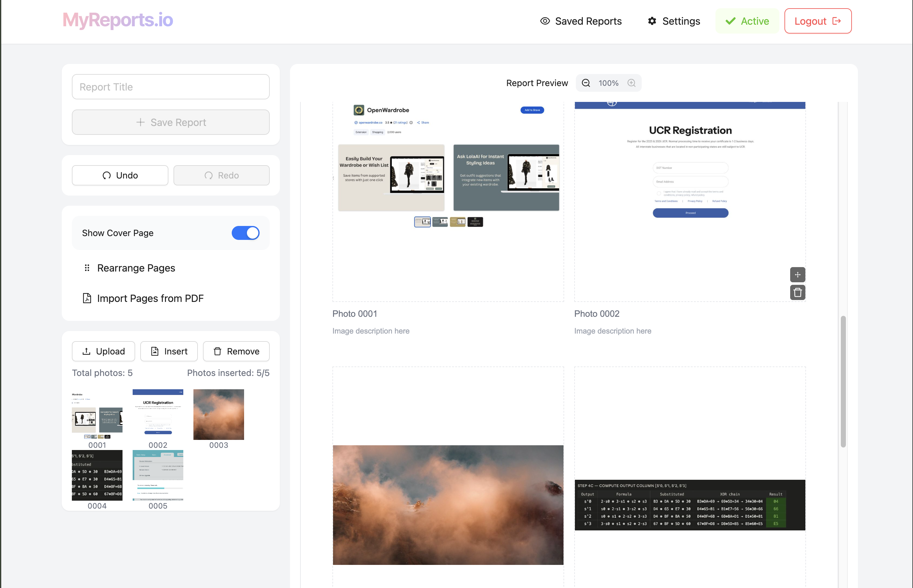
Task: Select photo thumbnail 0001
Action: coord(97,415)
